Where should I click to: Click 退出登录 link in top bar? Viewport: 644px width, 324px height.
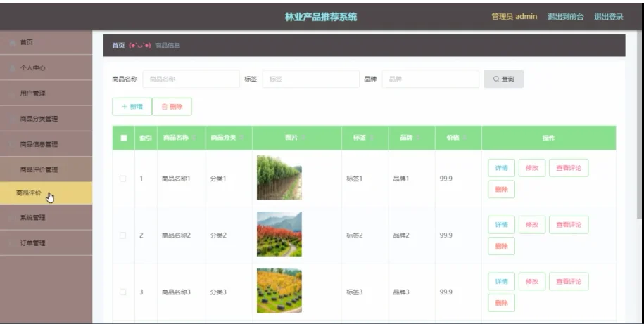pyautogui.click(x=609, y=17)
